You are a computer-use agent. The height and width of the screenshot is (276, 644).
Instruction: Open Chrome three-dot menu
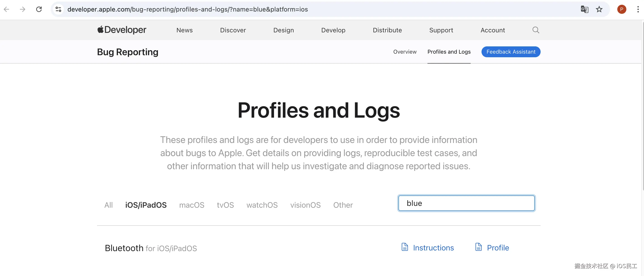point(638,9)
